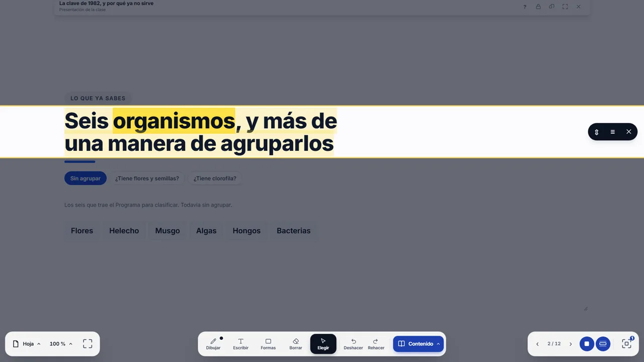Click the Bacterias organism chip
This screenshot has height=362, width=644.
click(294, 231)
